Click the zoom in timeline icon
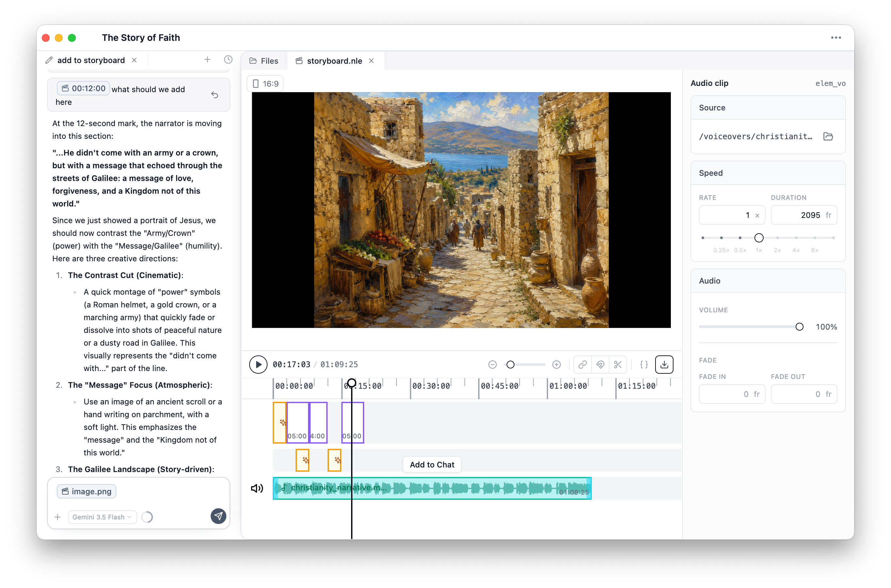This screenshot has width=891, height=588. pos(556,365)
